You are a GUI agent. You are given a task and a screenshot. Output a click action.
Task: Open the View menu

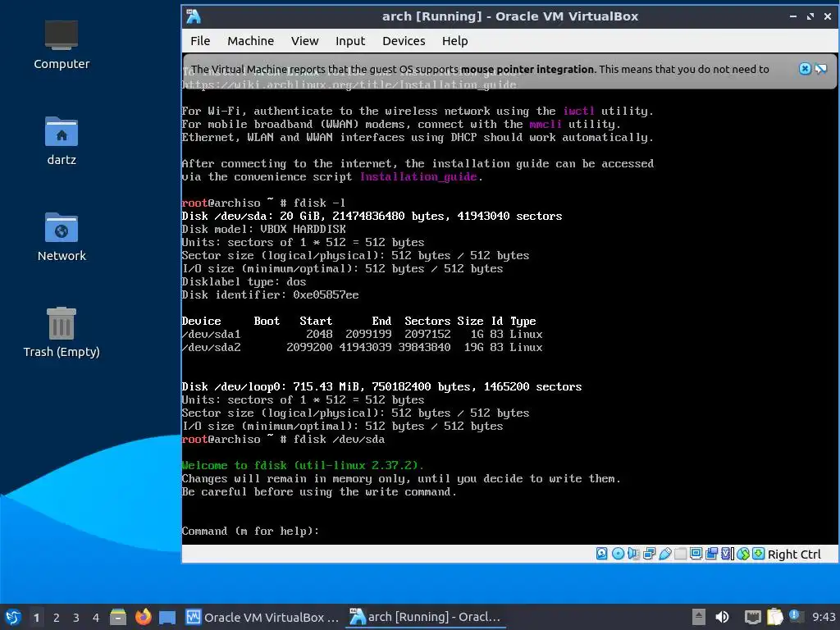(x=304, y=41)
